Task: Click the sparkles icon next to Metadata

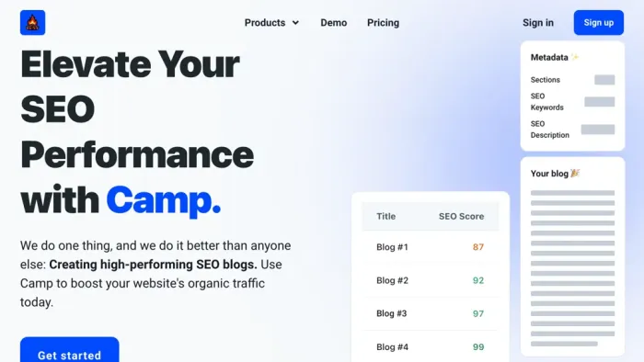Action: (575, 57)
